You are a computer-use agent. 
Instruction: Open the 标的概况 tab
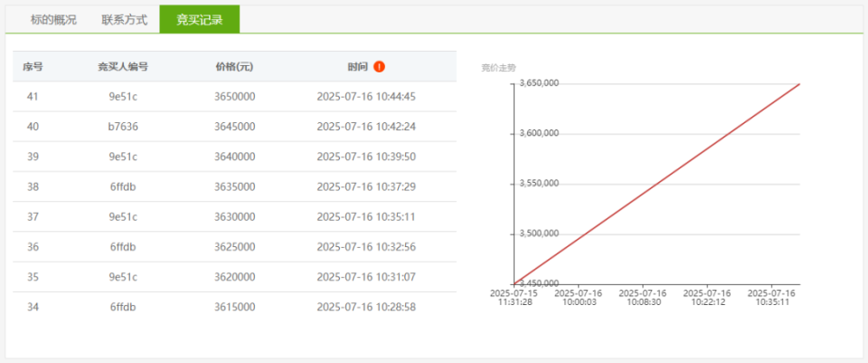(53, 20)
